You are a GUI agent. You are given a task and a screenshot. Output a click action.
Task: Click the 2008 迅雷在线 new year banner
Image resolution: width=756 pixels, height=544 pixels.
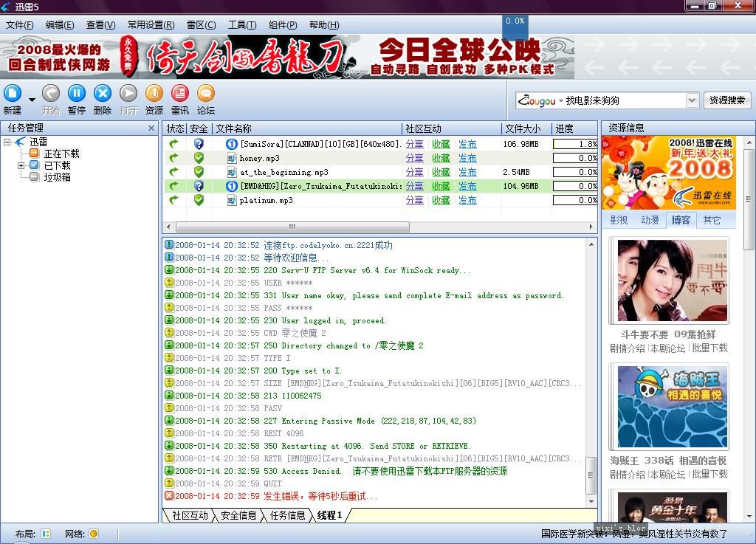(668, 173)
